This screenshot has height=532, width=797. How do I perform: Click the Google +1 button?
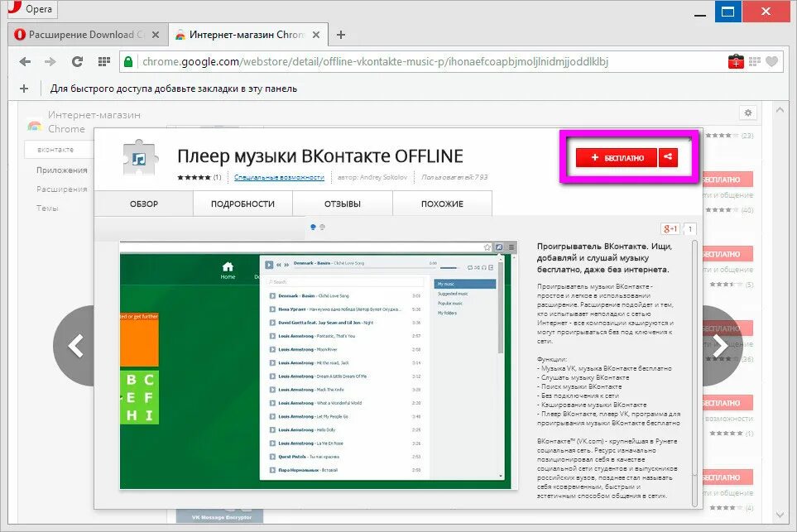pos(670,228)
